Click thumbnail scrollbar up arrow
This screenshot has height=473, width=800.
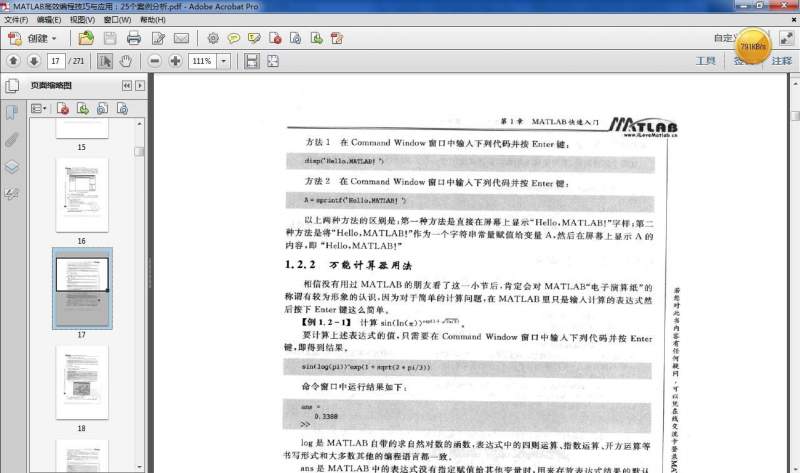[x=139, y=124]
